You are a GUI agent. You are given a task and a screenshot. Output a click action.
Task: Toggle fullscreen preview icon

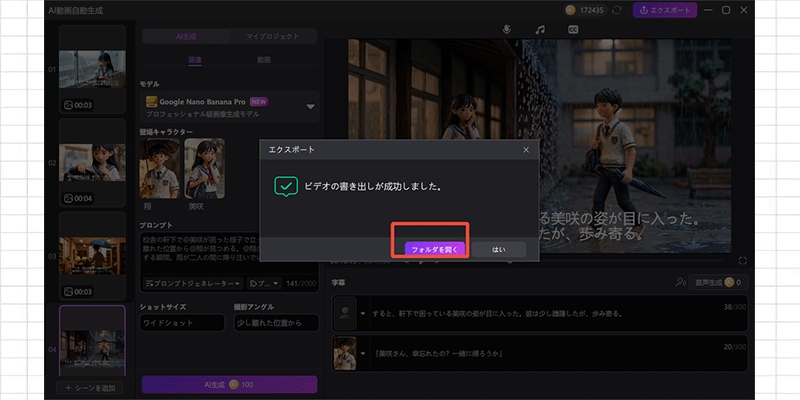point(743,261)
